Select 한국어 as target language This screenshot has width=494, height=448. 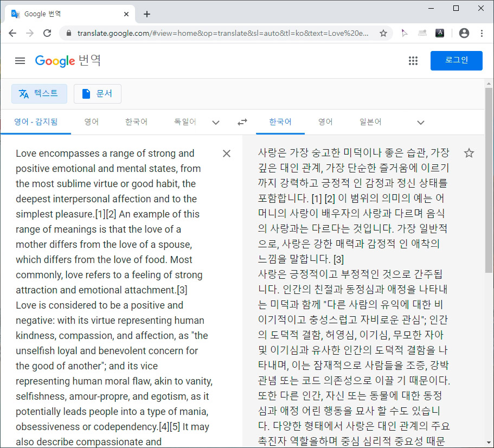280,122
